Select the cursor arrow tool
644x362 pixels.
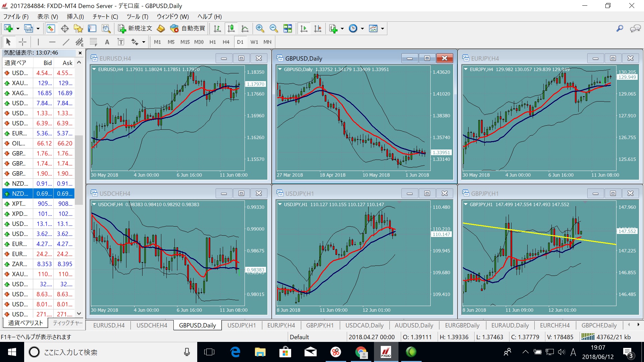[9, 42]
